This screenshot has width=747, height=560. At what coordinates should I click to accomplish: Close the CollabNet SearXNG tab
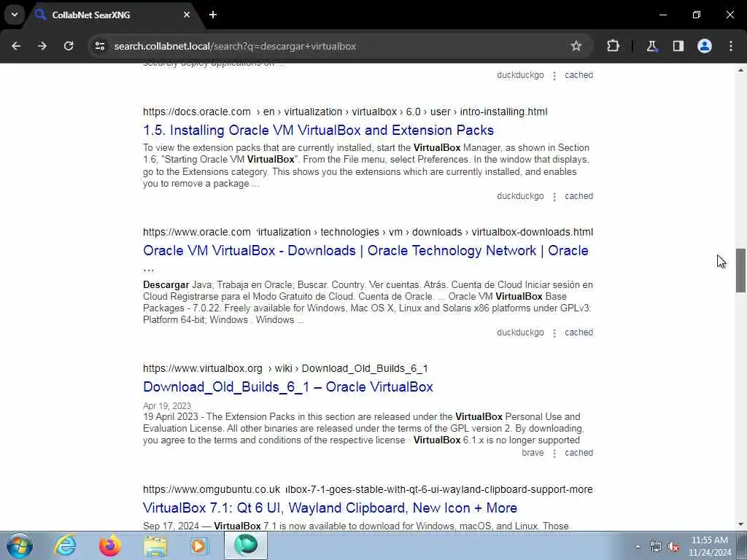click(187, 15)
